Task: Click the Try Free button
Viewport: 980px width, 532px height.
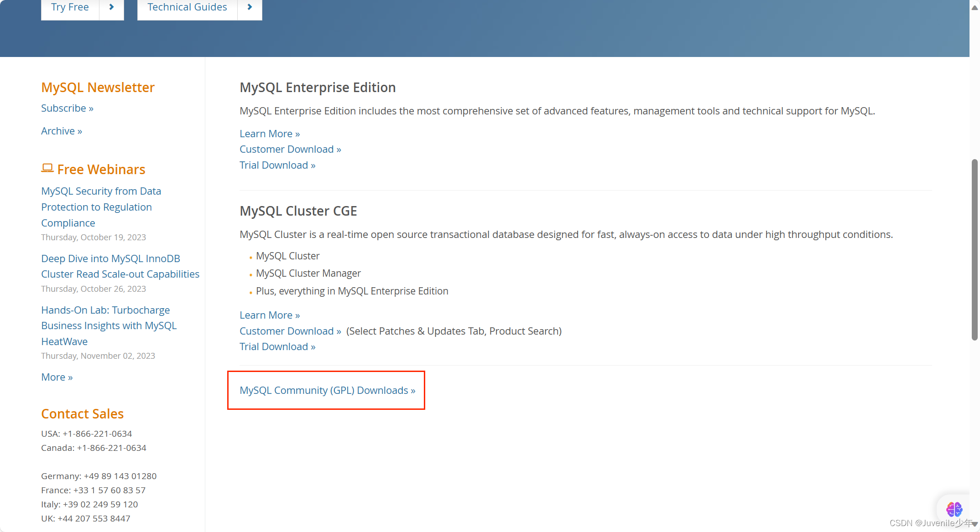Action: click(70, 8)
